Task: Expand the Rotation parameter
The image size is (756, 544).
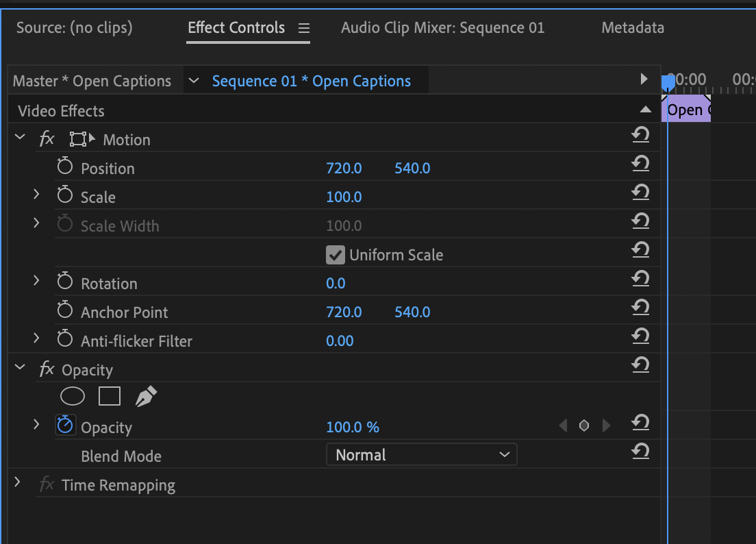Action: pos(37,282)
